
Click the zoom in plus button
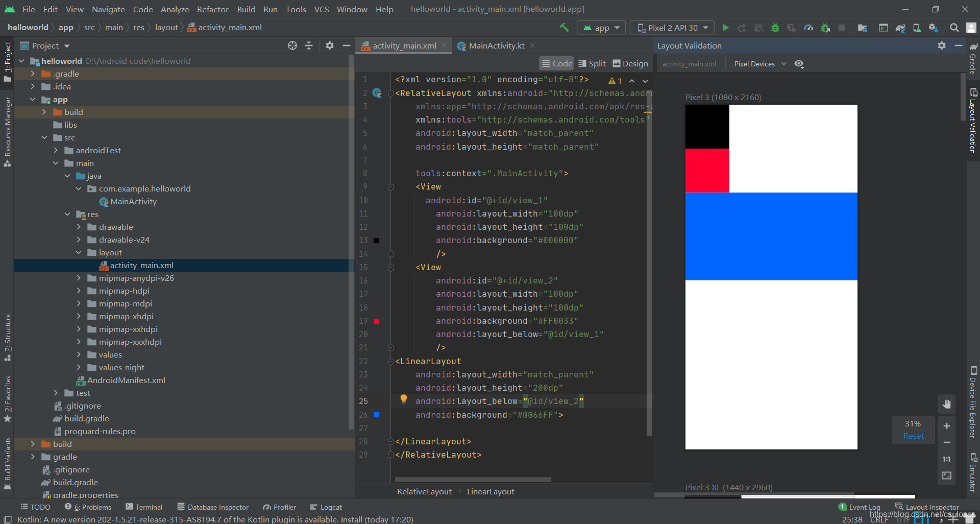pos(947,426)
